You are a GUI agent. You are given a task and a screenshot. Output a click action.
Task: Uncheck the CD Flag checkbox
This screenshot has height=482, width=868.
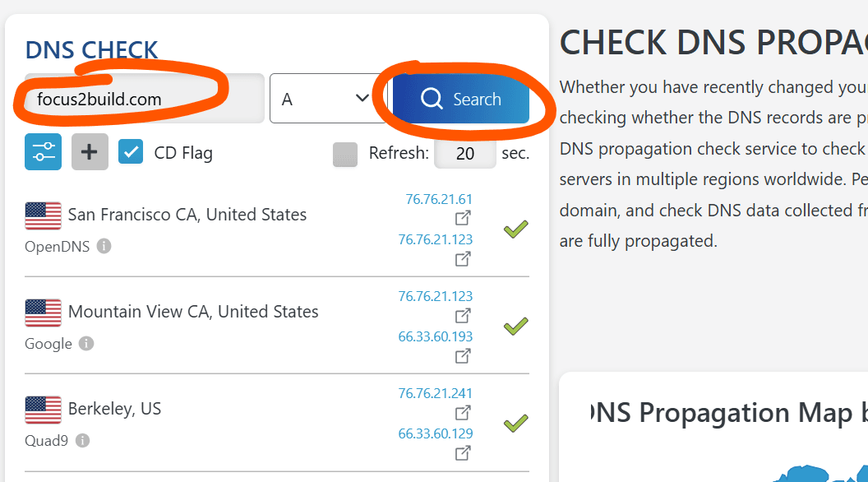[131, 153]
